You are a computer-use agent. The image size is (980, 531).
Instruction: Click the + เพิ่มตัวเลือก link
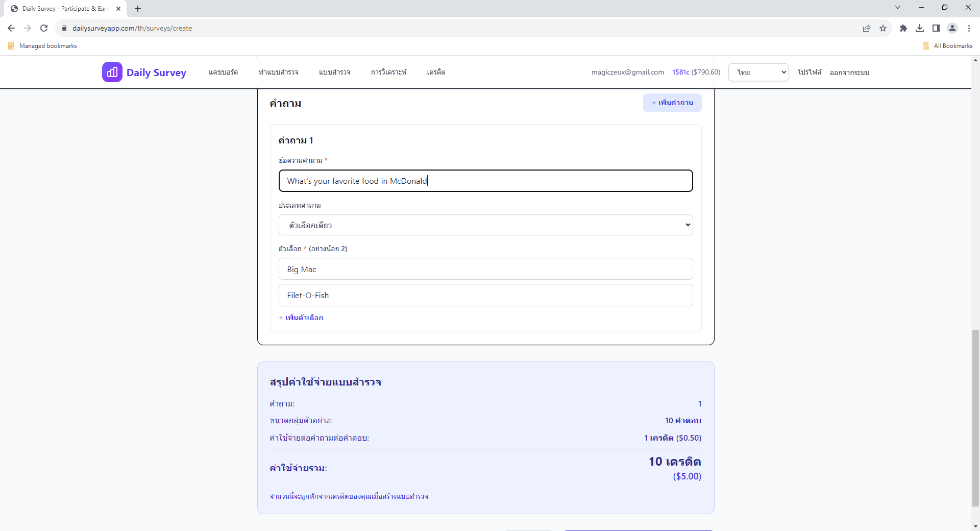tap(301, 318)
